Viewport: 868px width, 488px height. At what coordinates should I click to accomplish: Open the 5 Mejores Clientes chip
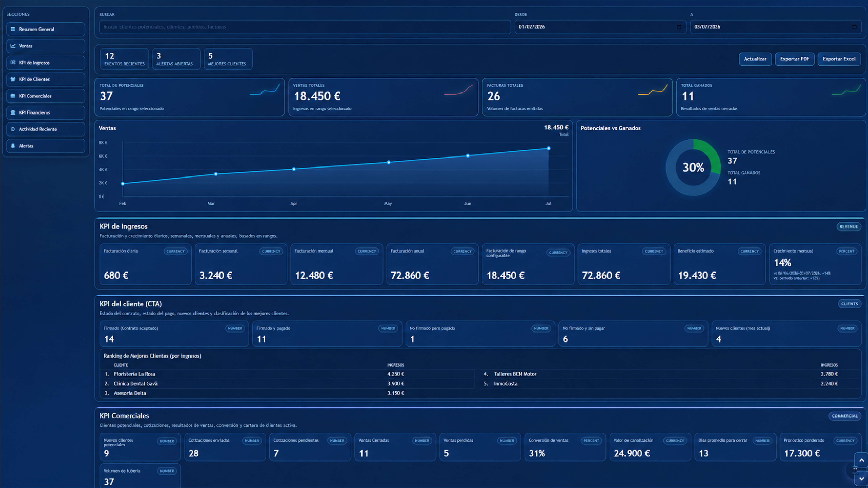(228, 59)
